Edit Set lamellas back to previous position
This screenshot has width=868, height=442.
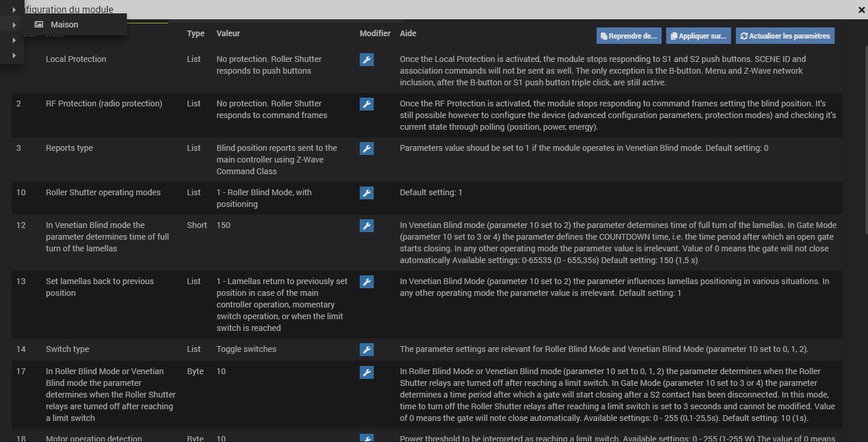point(367,282)
